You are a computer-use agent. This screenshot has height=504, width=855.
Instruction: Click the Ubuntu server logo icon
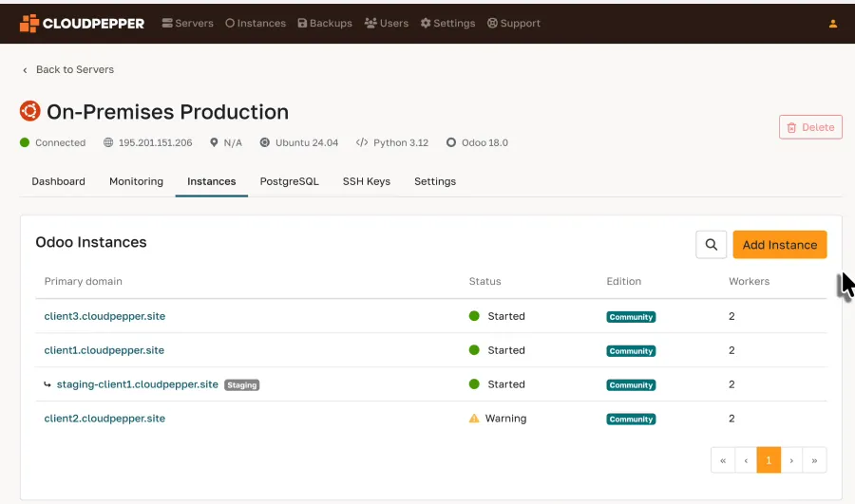click(x=30, y=111)
